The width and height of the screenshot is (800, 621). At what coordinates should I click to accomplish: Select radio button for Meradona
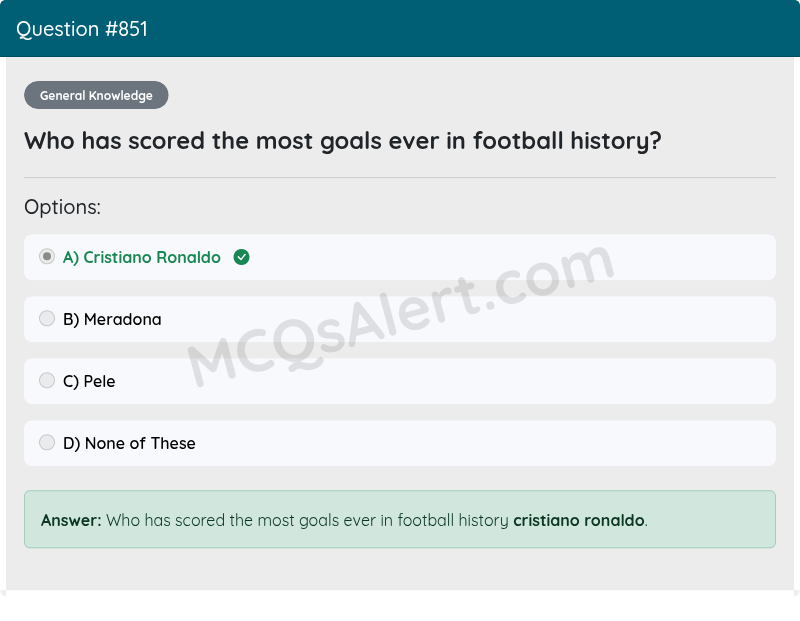46,318
